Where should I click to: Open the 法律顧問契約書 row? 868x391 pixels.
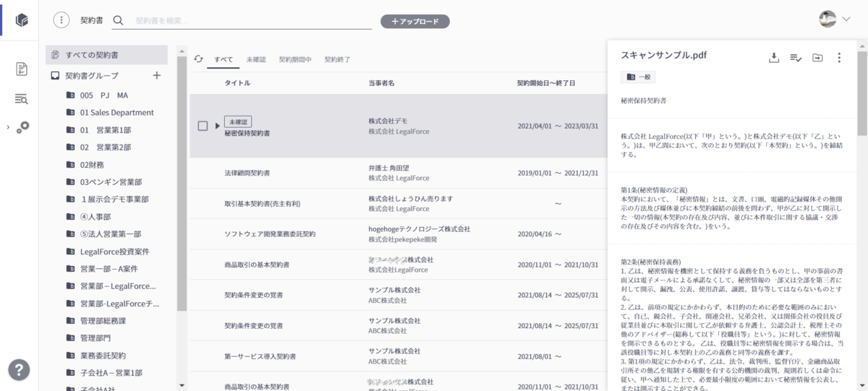click(x=398, y=173)
